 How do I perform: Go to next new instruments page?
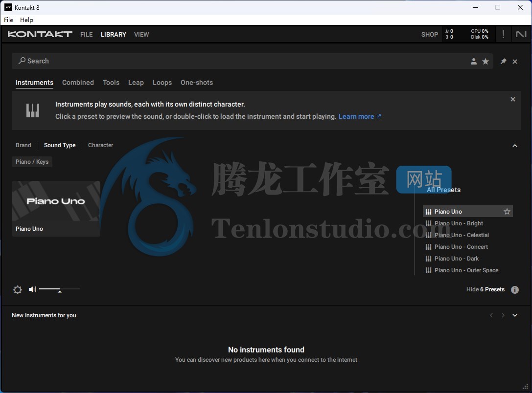point(503,315)
